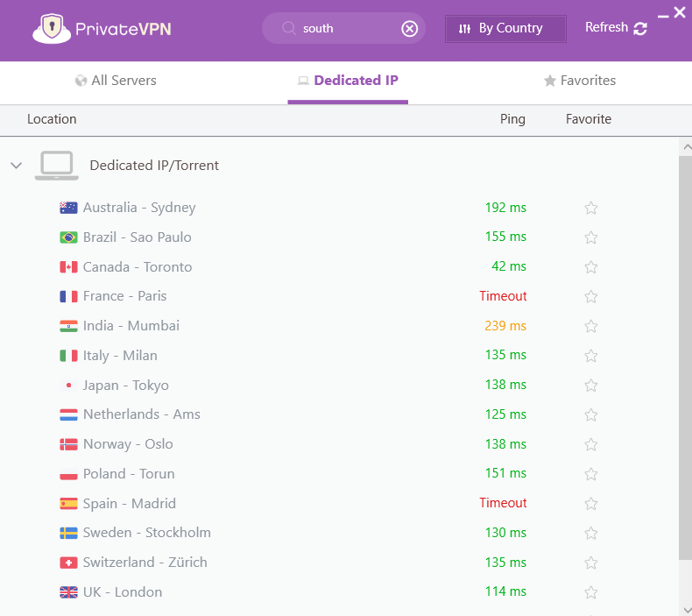Open the By Country sort dropdown
This screenshot has width=692, height=616.
[x=505, y=29]
